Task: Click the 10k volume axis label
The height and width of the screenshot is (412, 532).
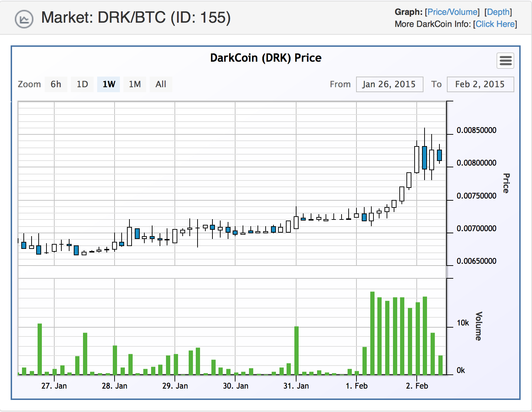Action: click(462, 323)
